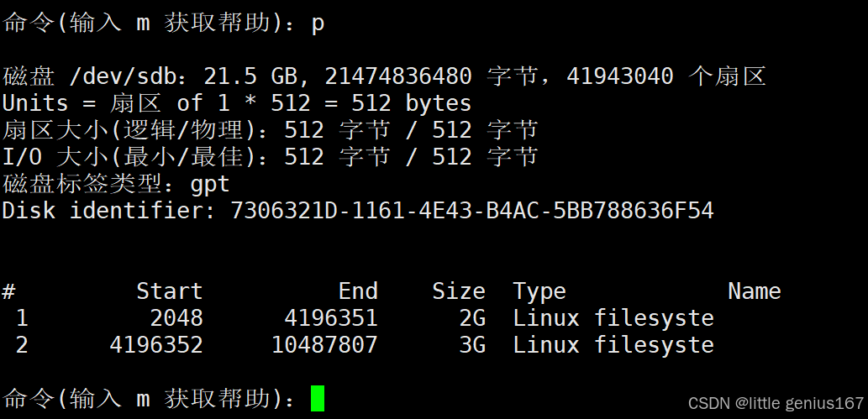The width and height of the screenshot is (868, 419).
Task: Click the Name column header
Action: click(x=754, y=291)
